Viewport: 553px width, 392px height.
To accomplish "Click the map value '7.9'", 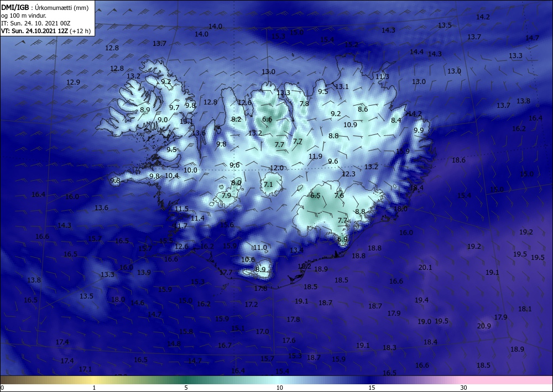I will coord(226,195).
